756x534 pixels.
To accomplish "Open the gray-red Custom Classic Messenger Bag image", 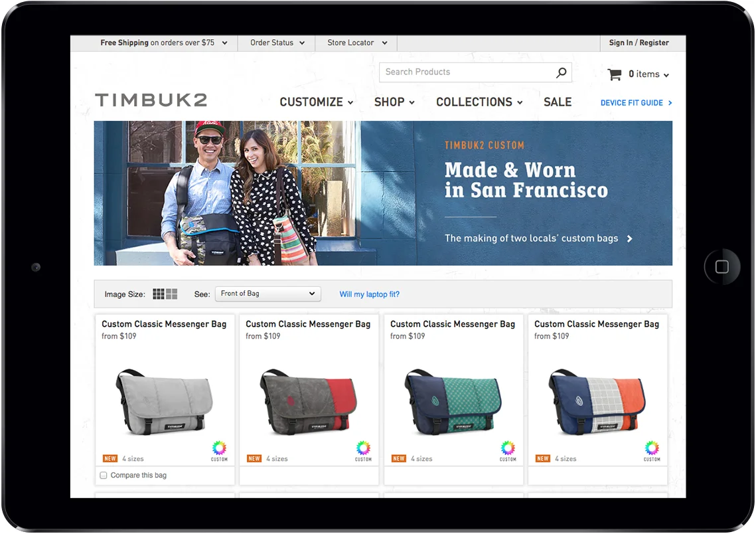I will [x=309, y=402].
